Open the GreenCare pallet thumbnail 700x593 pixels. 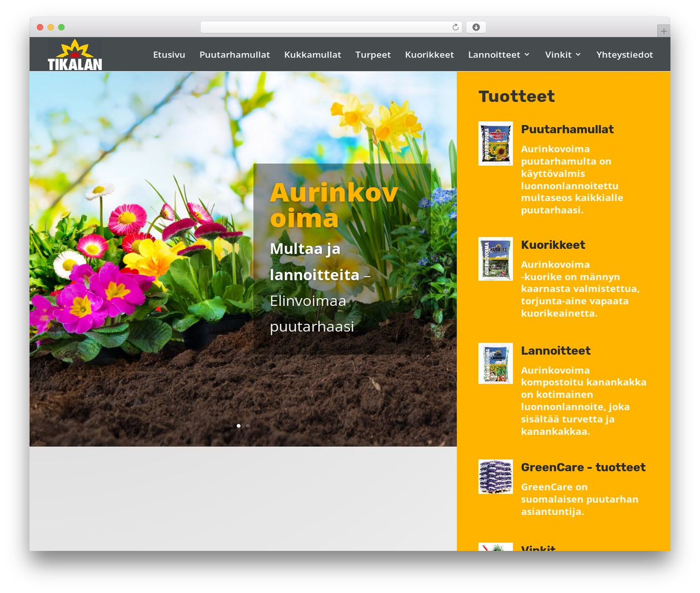pos(495,476)
